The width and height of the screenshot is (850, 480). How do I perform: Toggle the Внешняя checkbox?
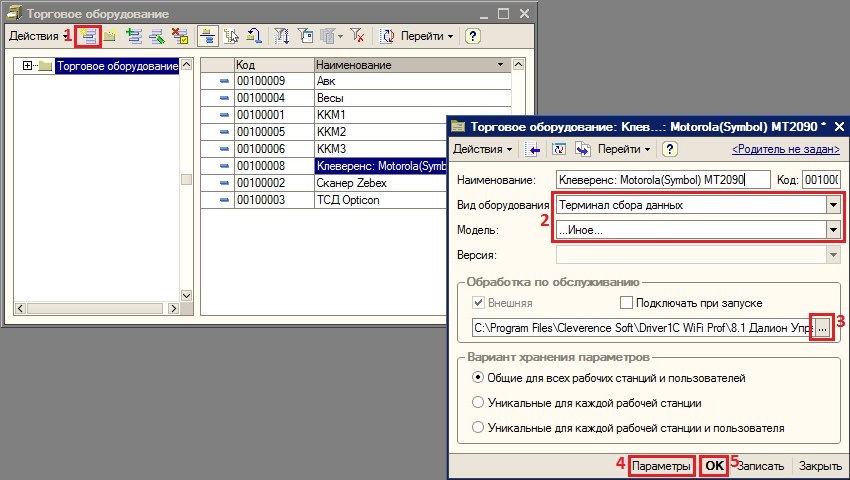478,303
